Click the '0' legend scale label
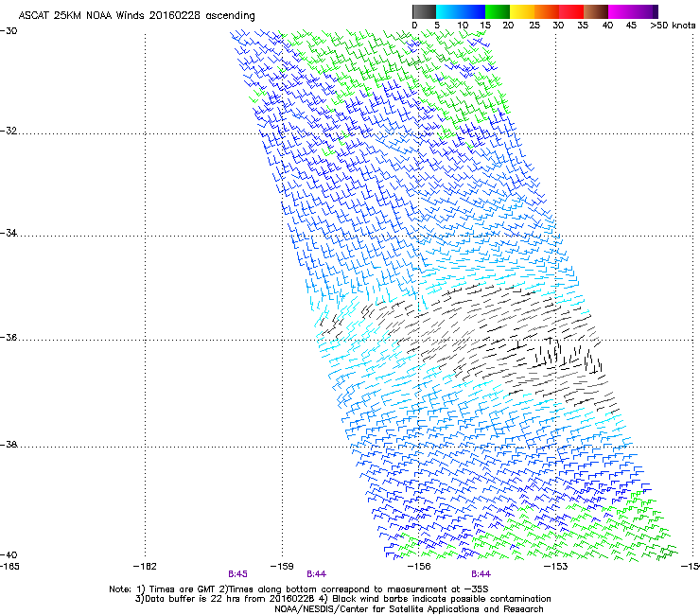Screen dimensions: 700x615 (x=414, y=26)
